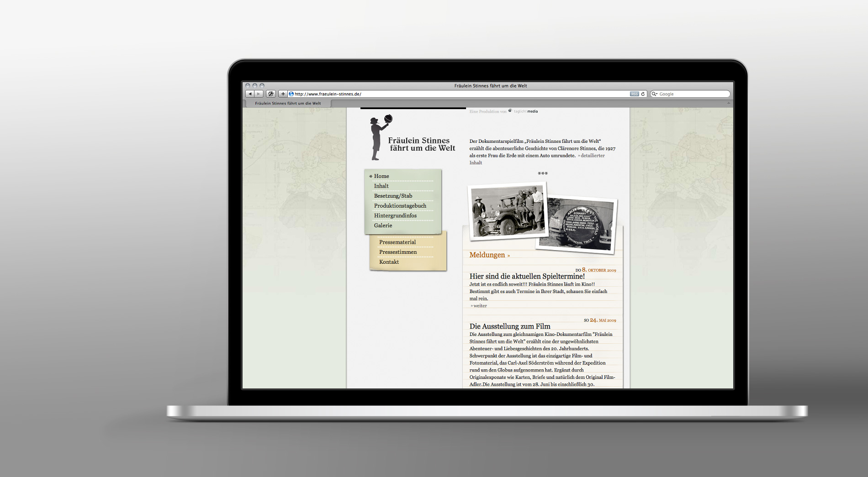868x477 pixels.
Task: Open the search engine magnifier dropdown
Action: (655, 94)
